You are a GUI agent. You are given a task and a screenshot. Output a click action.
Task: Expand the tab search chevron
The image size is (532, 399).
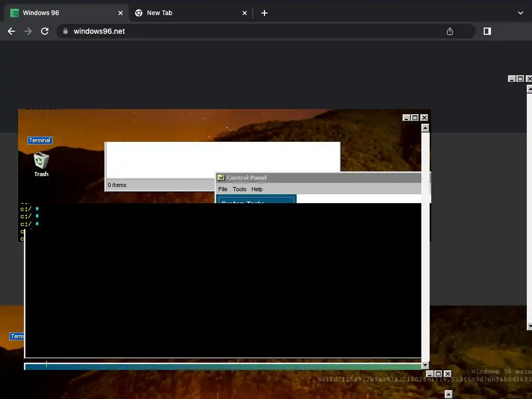(520, 13)
